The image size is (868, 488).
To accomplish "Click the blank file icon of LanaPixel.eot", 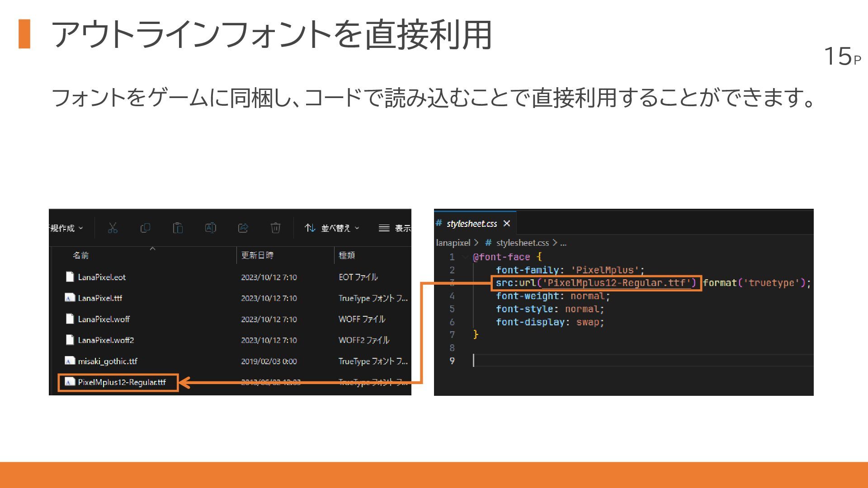I will (70, 277).
